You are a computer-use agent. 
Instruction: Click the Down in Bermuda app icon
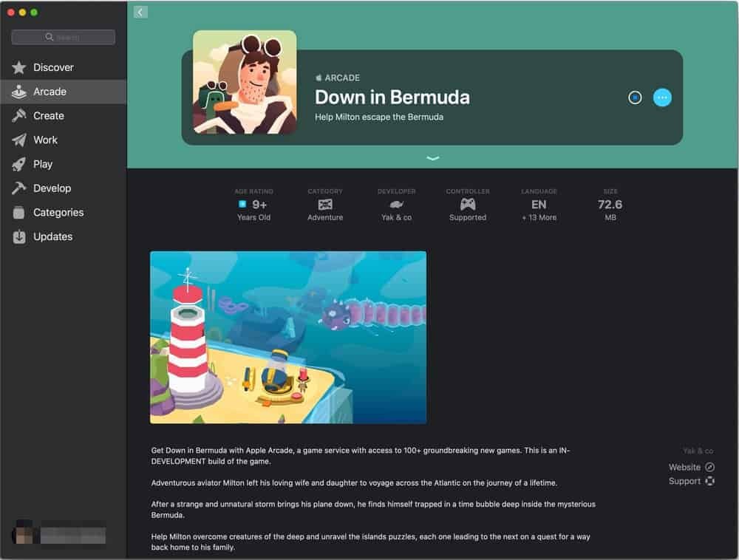point(245,83)
